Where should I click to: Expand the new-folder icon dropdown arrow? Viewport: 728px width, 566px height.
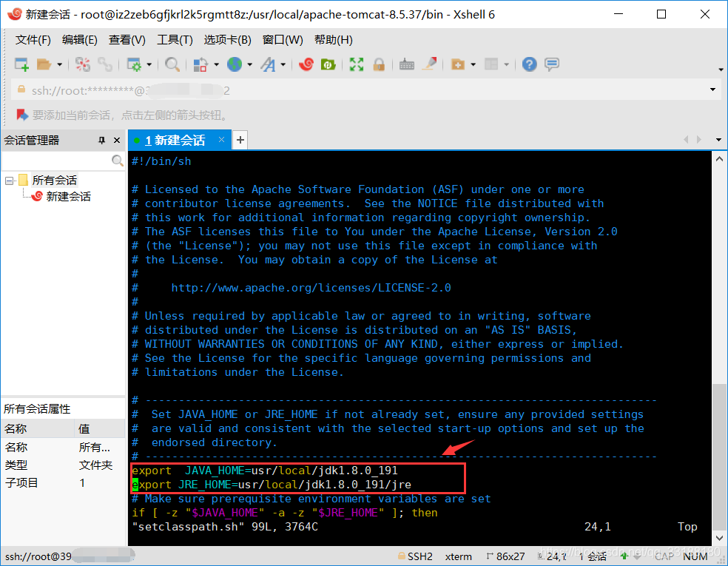473,64
